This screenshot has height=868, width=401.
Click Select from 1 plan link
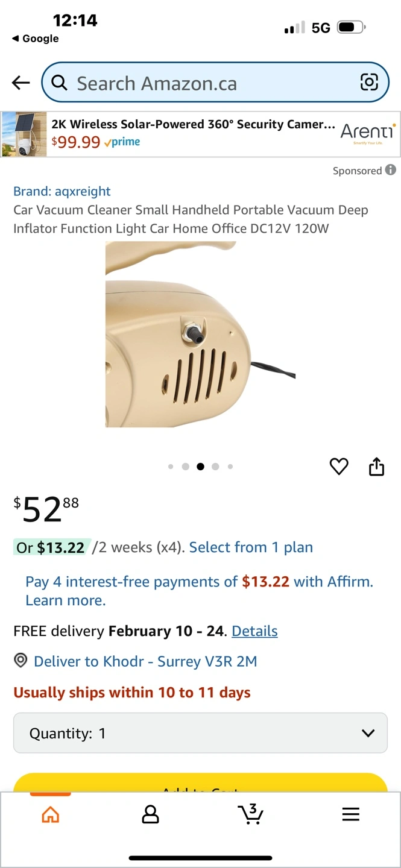tap(251, 547)
